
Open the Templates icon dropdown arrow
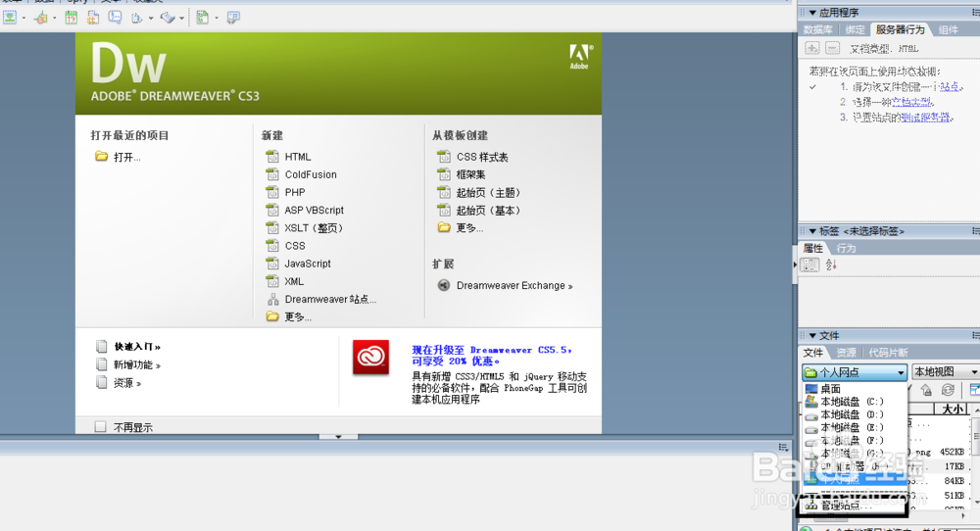[217, 18]
